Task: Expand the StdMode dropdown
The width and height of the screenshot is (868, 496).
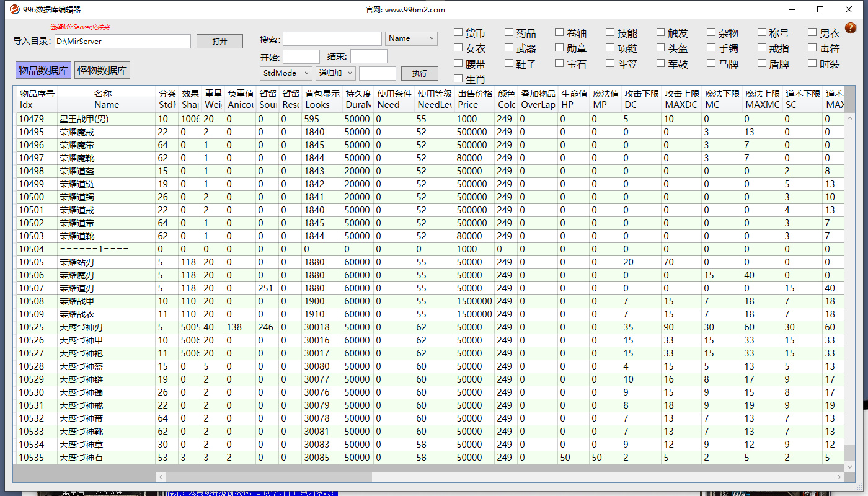Action: pyautogui.click(x=286, y=73)
